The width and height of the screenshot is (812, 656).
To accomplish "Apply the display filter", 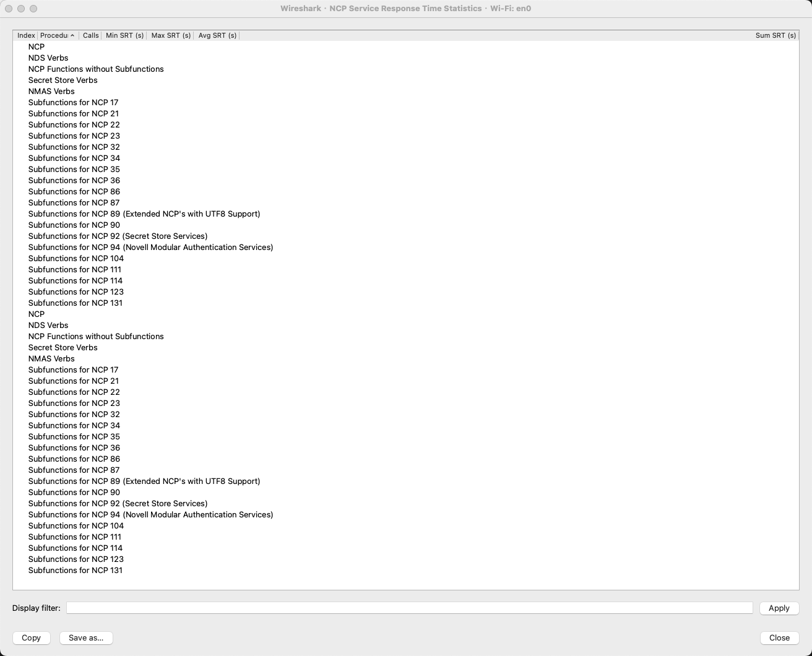I will [779, 608].
